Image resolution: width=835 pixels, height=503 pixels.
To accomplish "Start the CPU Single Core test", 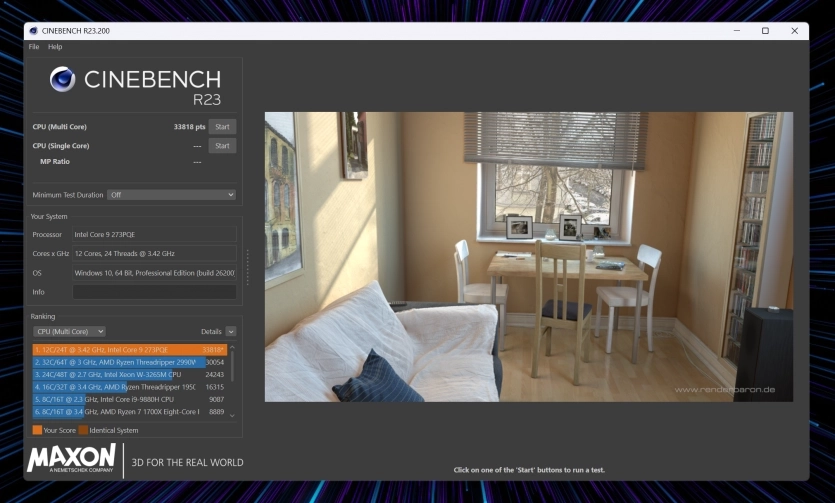I will tap(222, 146).
